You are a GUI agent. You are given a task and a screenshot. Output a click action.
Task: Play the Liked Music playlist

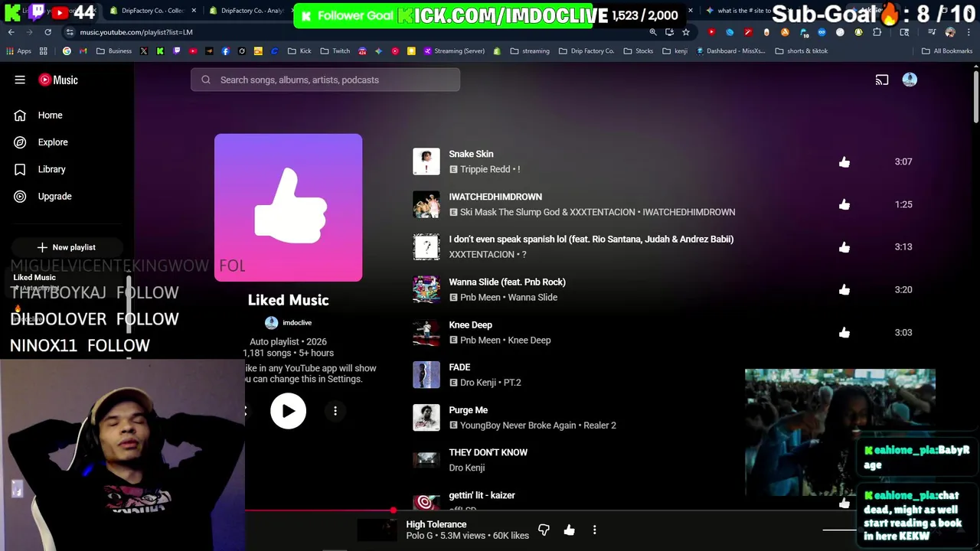288,411
